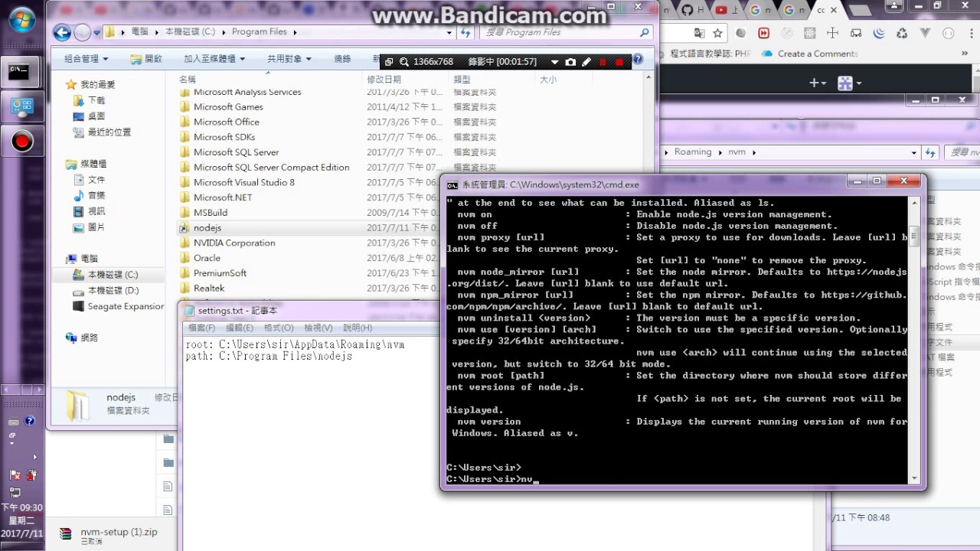Image resolution: width=980 pixels, height=551 pixels.
Task: Click the cmd title bar system icon
Action: [x=452, y=184]
